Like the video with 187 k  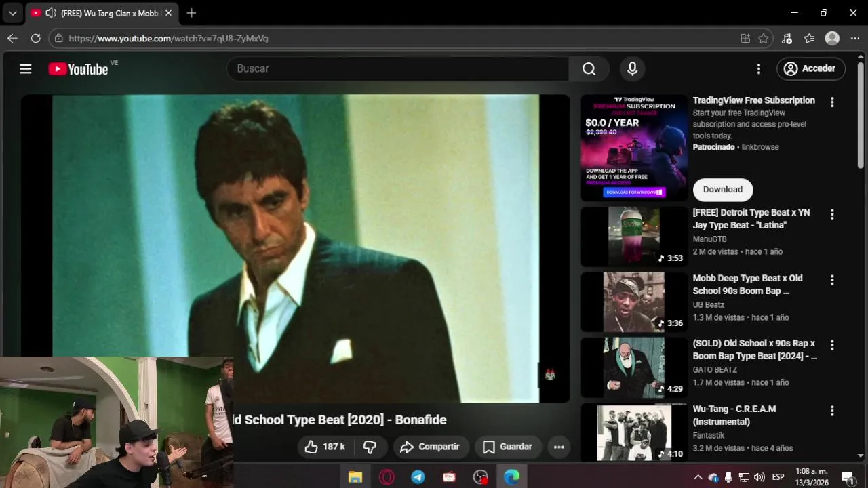[325, 447]
